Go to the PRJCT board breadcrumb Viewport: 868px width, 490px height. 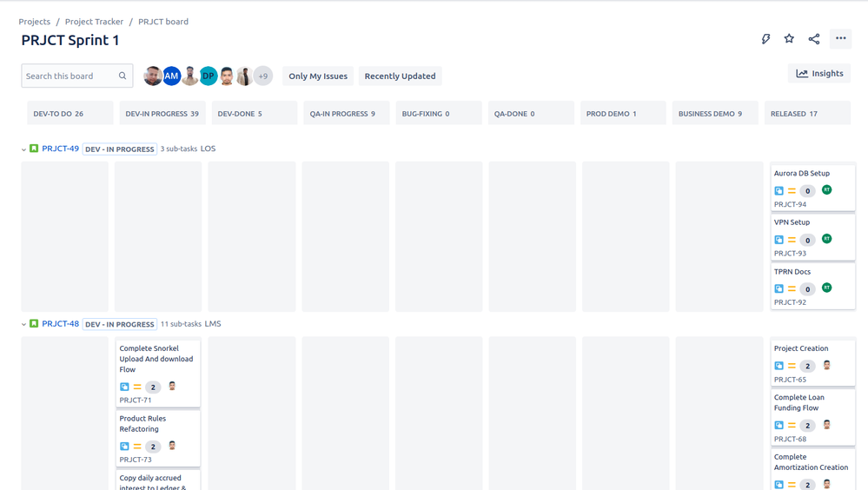(x=163, y=22)
